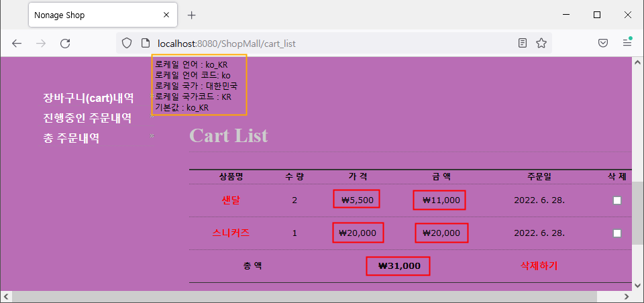This screenshot has width=644, height=303.
Task: Click the forward navigation arrow
Action: click(x=41, y=43)
